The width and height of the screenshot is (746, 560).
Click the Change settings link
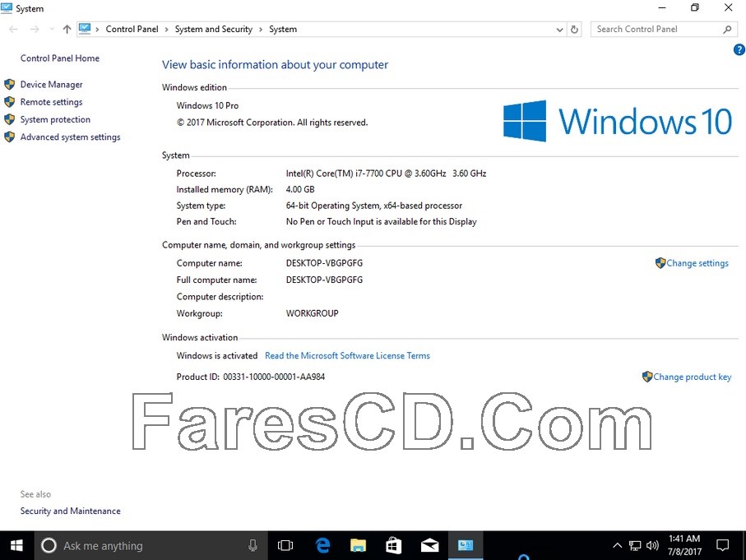click(x=697, y=263)
